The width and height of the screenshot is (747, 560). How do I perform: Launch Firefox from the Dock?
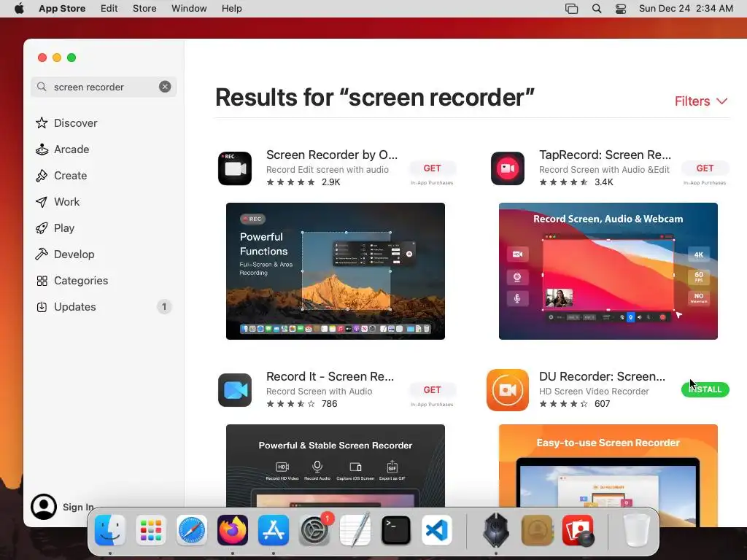[x=233, y=530]
